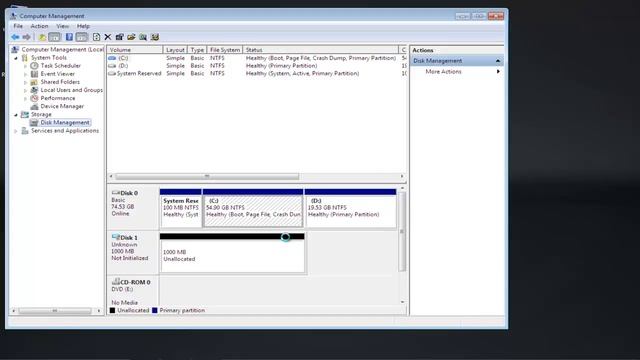Select the (D:) volume row in list
640x360 pixels.
pos(257,66)
